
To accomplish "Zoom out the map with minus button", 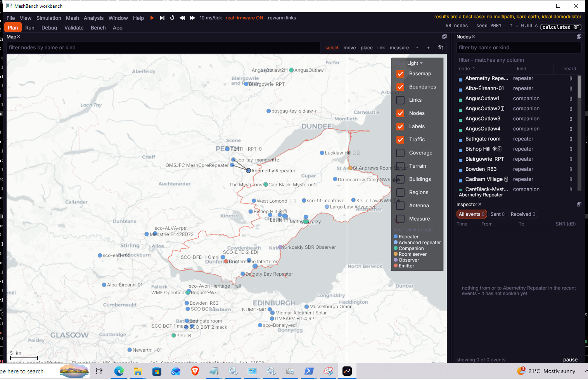I will click(x=417, y=48).
